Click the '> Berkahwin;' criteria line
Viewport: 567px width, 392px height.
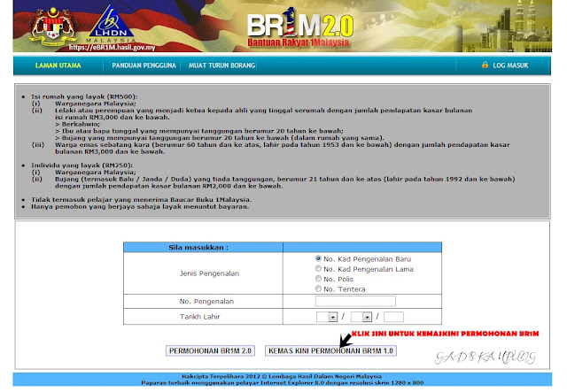tap(77, 124)
